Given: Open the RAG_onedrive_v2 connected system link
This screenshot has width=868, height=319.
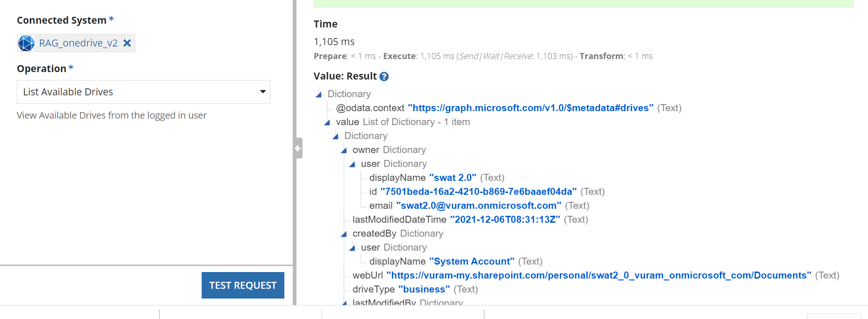Looking at the screenshot, I should tap(78, 43).
